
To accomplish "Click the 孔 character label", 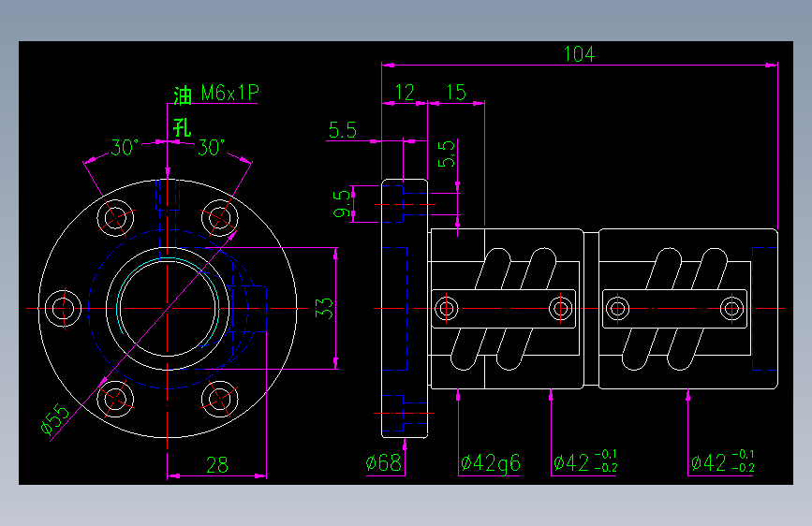I will point(183,127).
